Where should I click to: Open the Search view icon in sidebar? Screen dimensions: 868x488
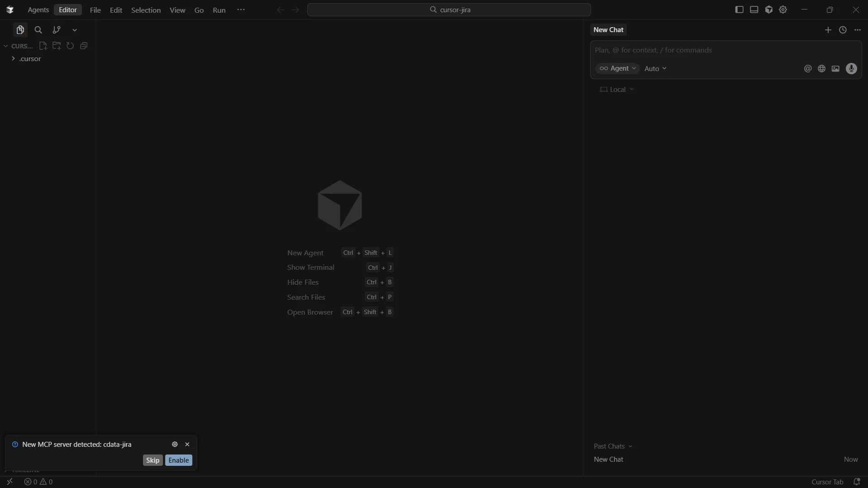(38, 30)
